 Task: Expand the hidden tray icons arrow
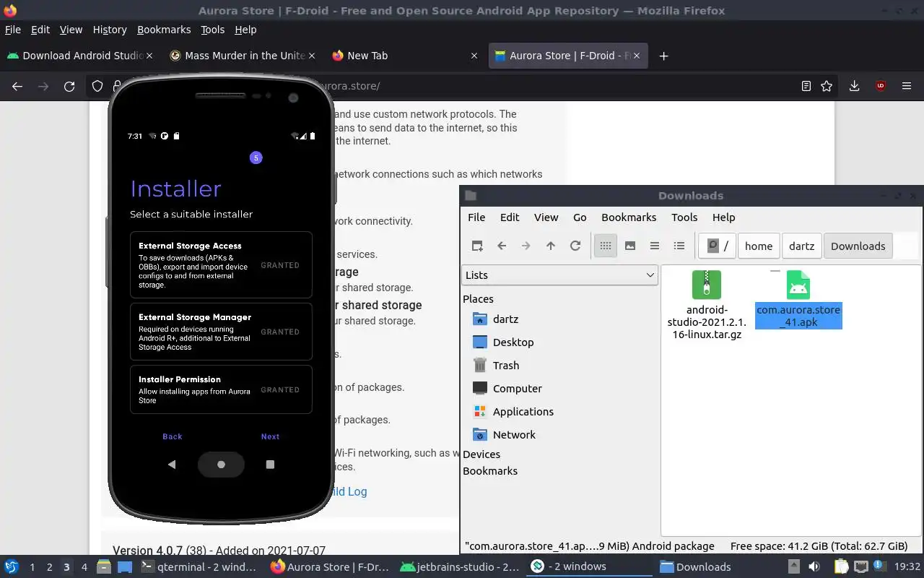click(793, 566)
